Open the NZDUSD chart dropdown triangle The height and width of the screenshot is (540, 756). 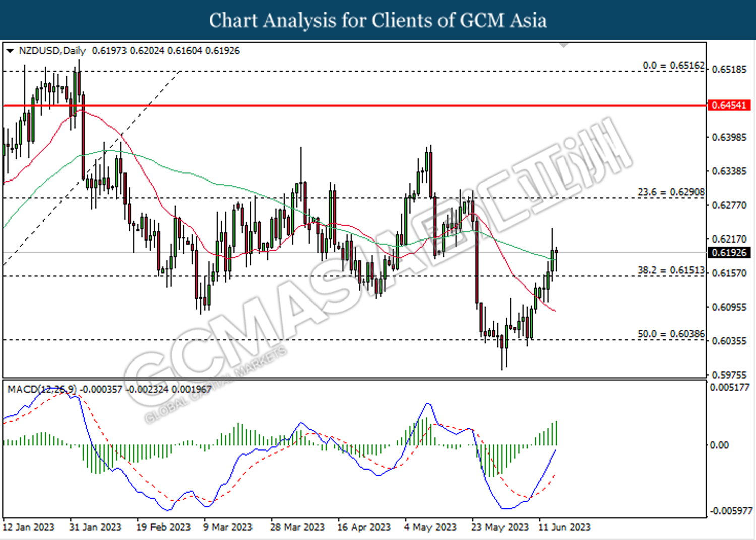tap(10, 51)
